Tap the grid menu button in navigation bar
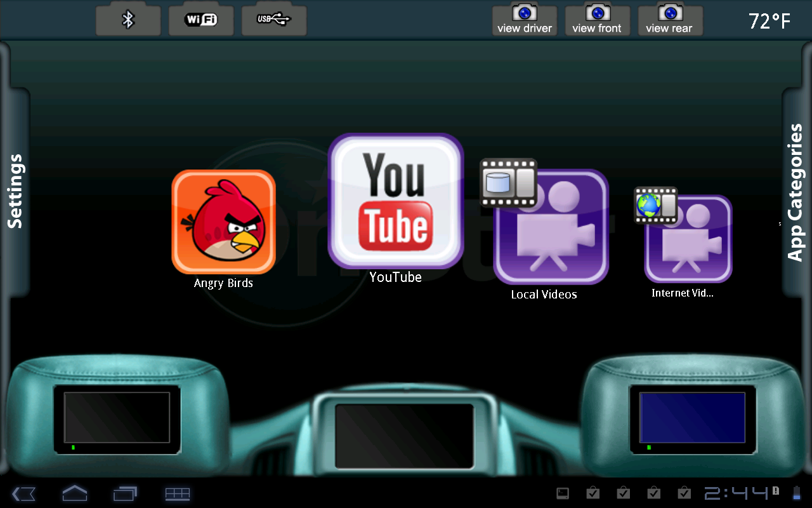812x508 pixels. (x=178, y=493)
